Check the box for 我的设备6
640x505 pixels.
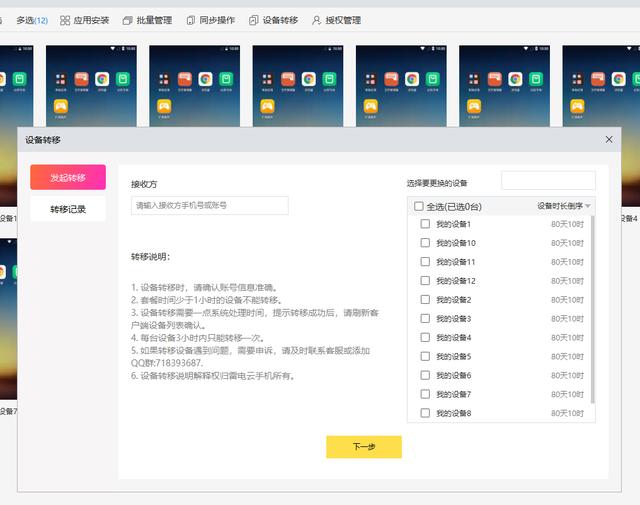point(425,375)
